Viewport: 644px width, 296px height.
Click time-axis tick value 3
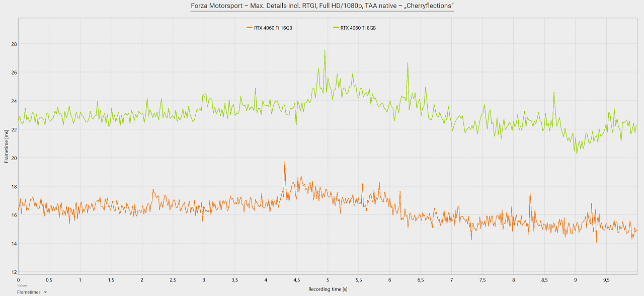(x=204, y=279)
